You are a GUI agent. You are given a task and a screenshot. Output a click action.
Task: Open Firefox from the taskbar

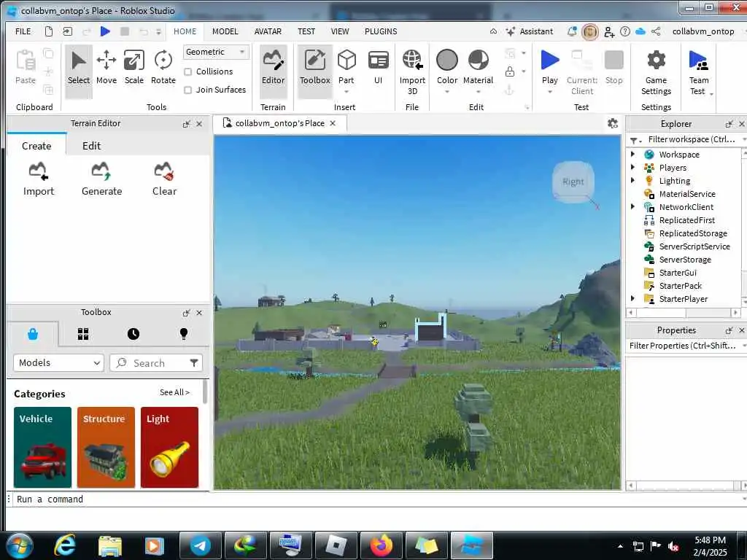[x=382, y=545]
